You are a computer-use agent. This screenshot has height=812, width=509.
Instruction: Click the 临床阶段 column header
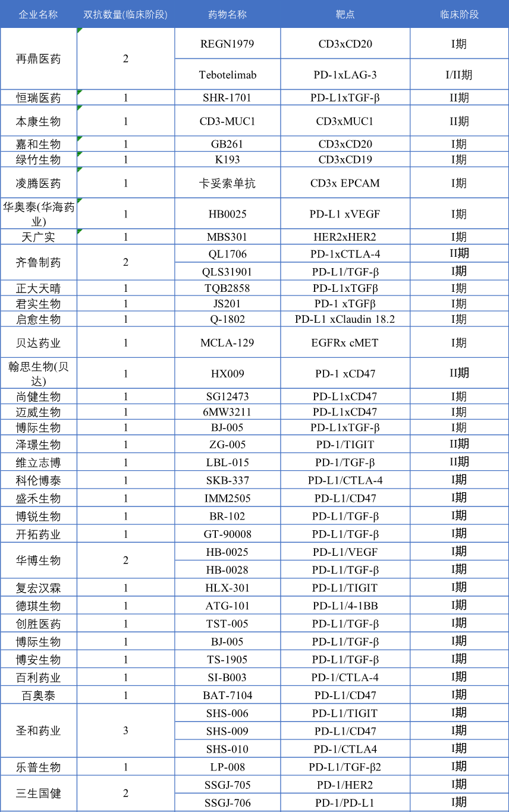click(x=460, y=14)
